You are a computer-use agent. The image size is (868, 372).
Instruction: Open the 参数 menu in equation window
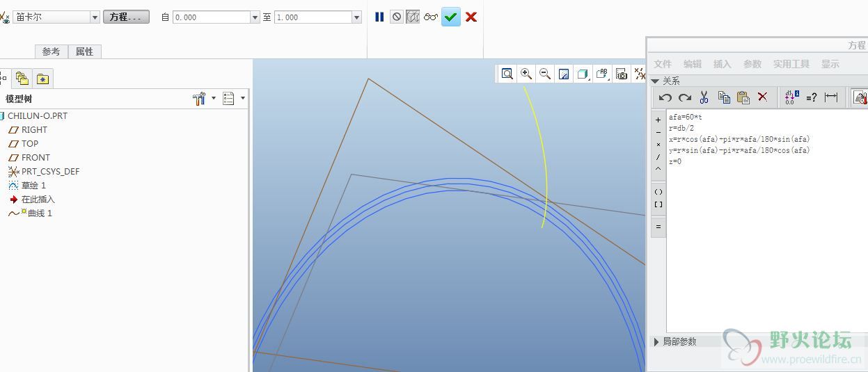(x=752, y=64)
